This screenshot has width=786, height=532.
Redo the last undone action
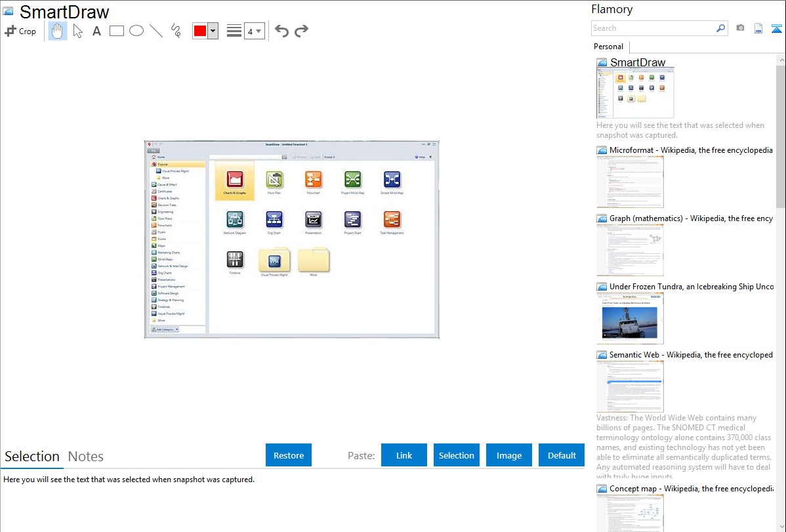[301, 31]
